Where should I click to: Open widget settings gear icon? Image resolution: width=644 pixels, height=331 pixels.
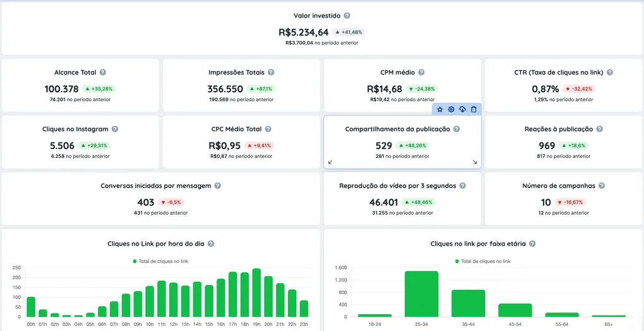point(451,109)
